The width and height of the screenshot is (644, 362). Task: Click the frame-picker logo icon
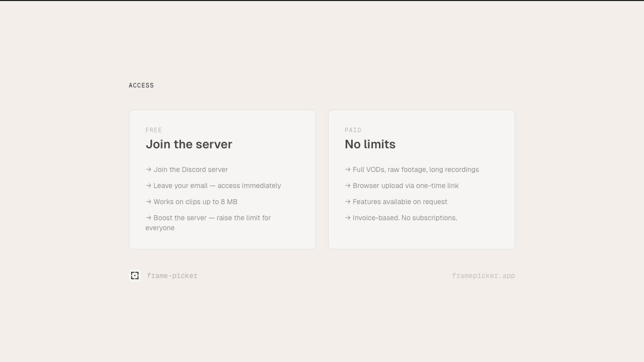tap(135, 276)
